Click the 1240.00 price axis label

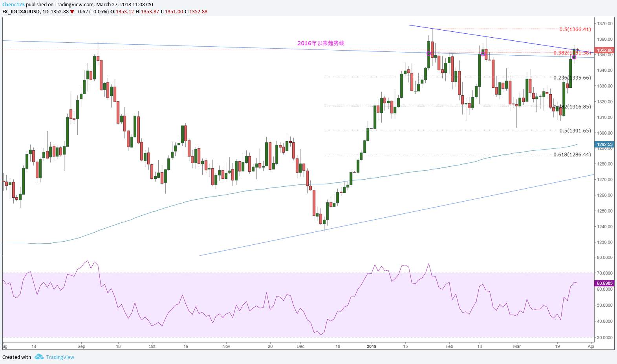605,227
